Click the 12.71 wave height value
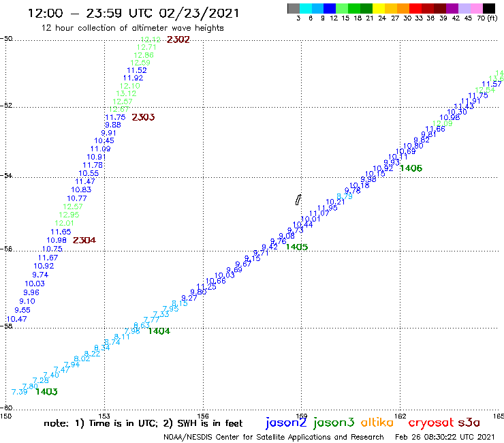 click(146, 47)
